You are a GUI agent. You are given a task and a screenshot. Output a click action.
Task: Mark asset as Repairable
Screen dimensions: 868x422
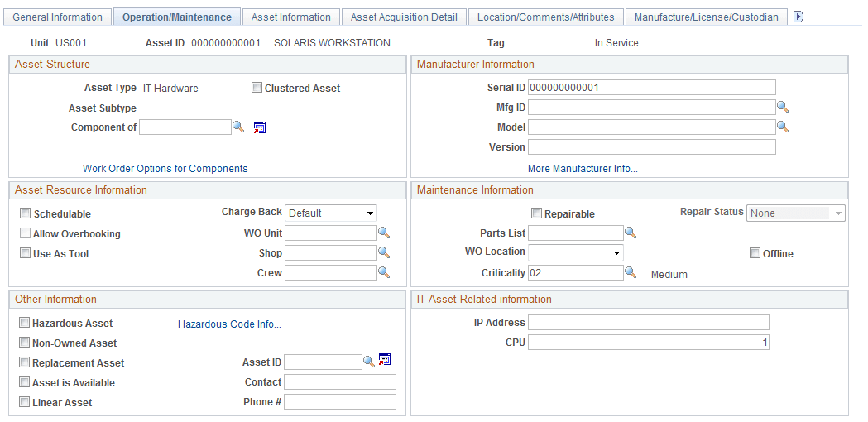point(536,213)
